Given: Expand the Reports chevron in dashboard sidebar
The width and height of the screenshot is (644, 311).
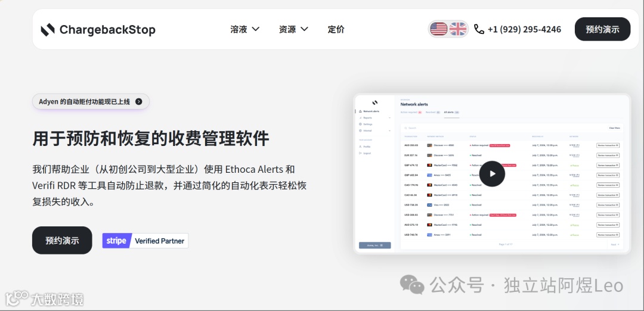Looking at the screenshot, I should 389,118.
